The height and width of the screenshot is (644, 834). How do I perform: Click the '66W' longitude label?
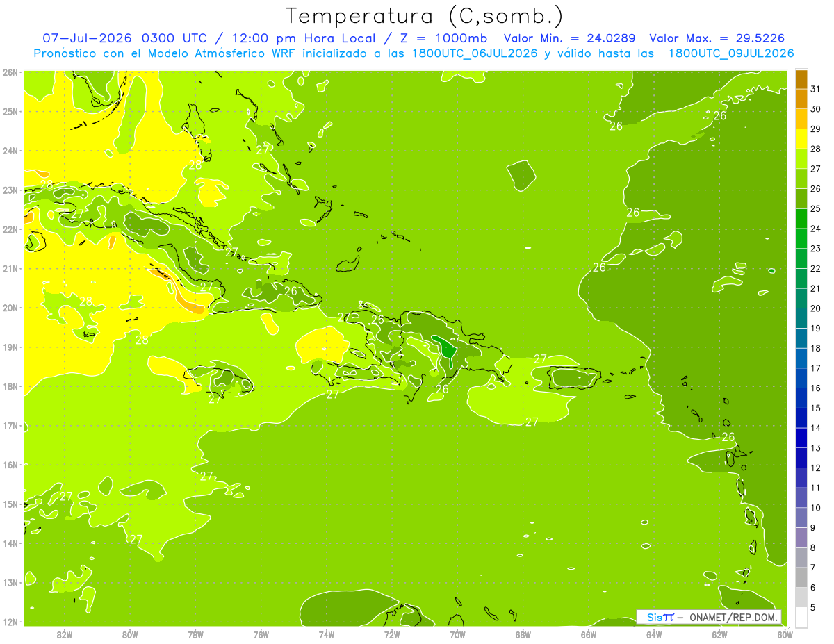tap(589, 634)
